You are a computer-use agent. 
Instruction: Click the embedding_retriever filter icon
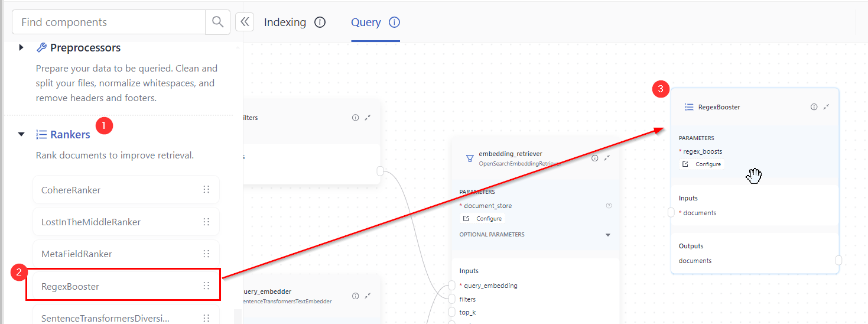click(470, 158)
